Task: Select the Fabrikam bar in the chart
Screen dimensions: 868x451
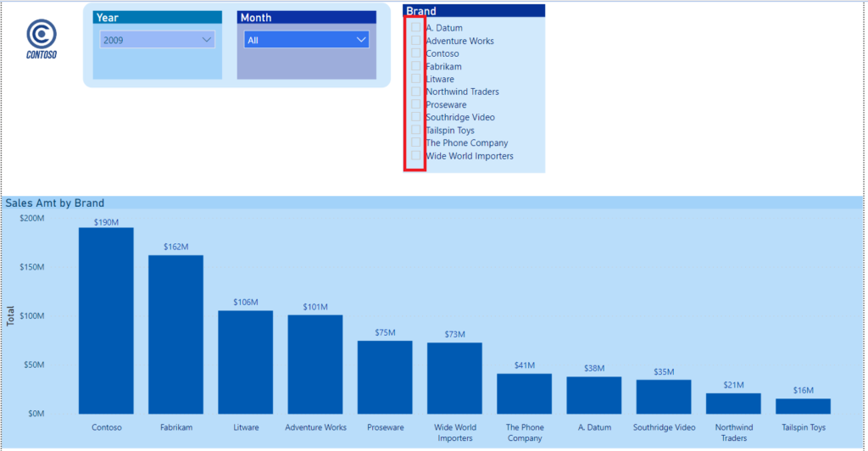Action: click(x=176, y=335)
